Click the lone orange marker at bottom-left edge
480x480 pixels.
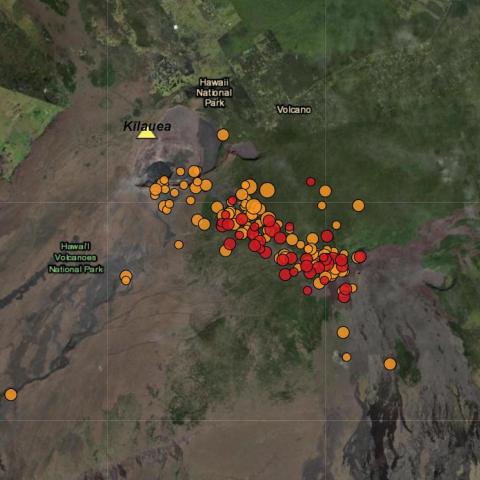11,395
